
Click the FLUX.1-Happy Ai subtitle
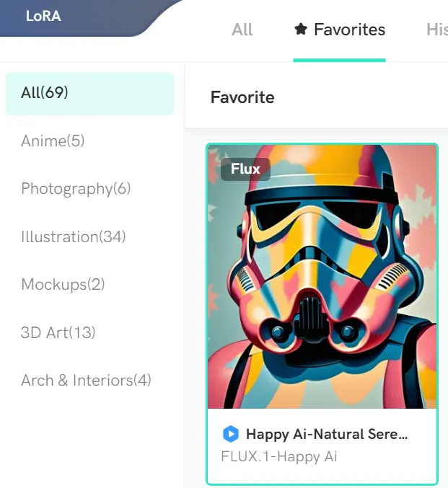pyautogui.click(x=279, y=457)
